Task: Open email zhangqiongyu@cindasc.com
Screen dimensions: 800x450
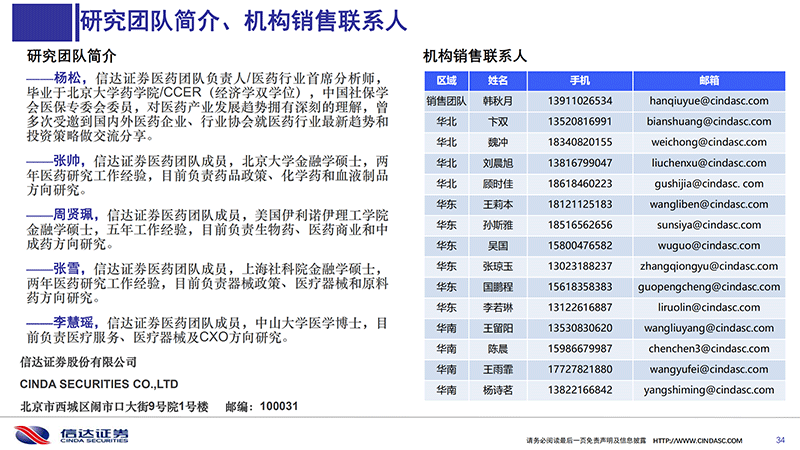Action: click(709, 266)
